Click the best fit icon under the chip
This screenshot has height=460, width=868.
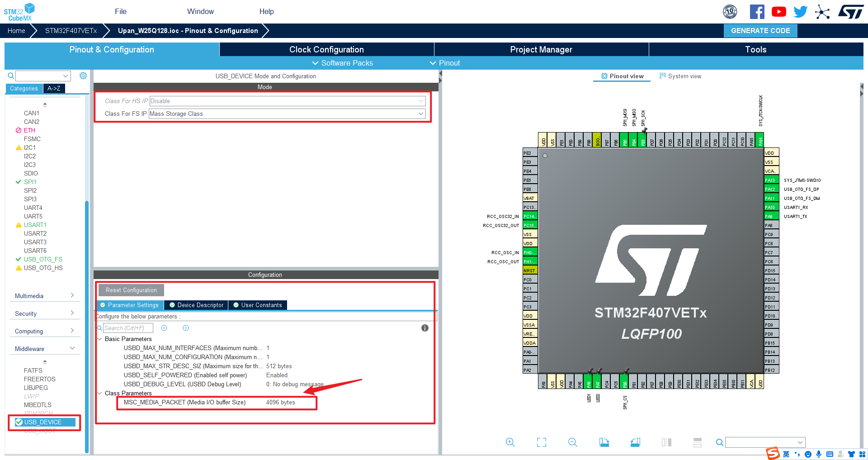pos(541,442)
